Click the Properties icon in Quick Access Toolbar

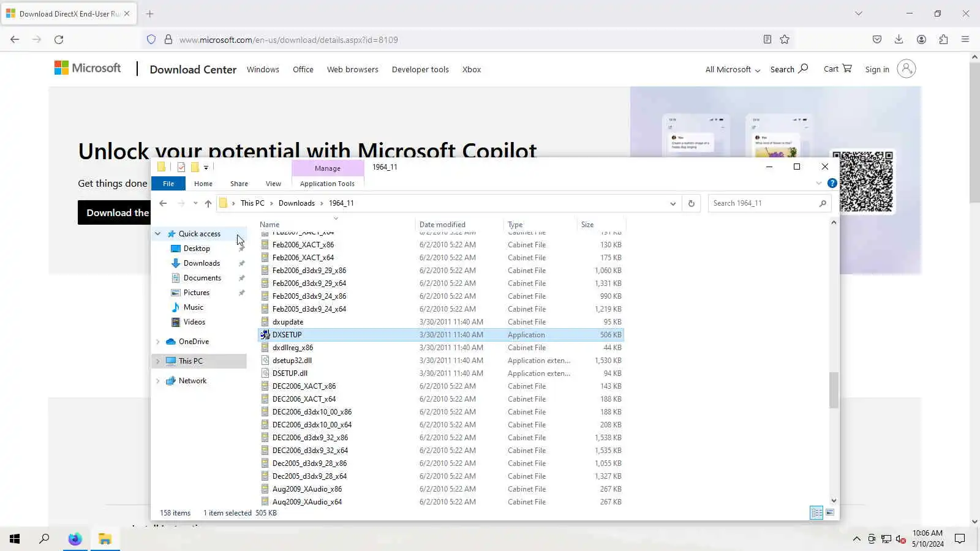181,167
